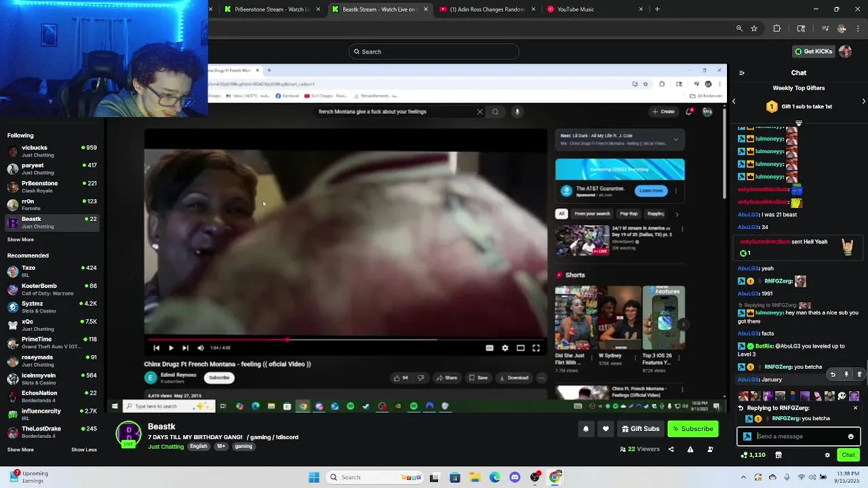Share the Beastk stream via share icon
868x488 pixels.
tap(671, 449)
